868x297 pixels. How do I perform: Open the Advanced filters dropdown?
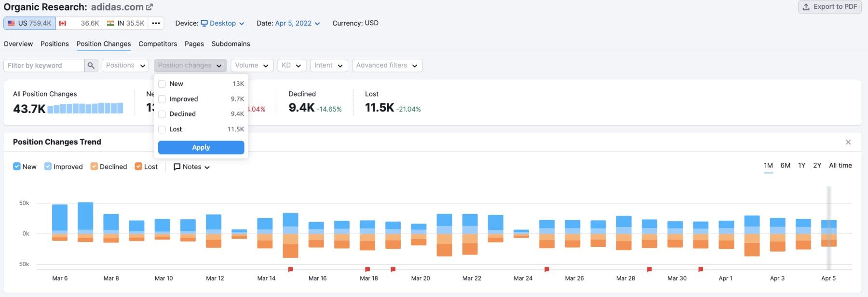tap(387, 66)
